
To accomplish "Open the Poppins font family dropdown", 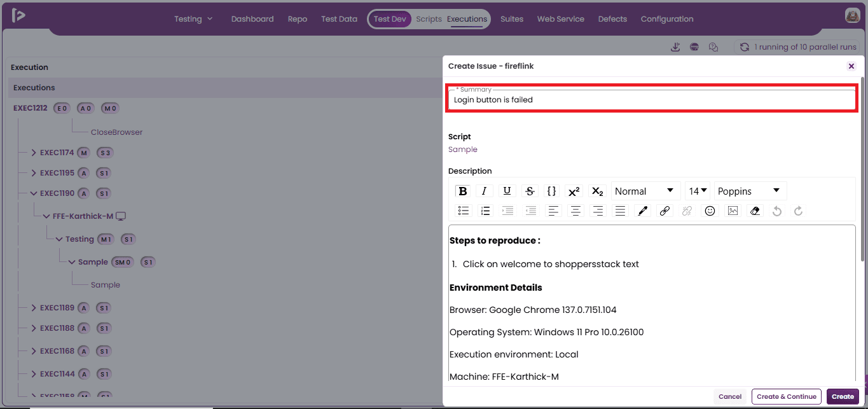I will coord(750,191).
